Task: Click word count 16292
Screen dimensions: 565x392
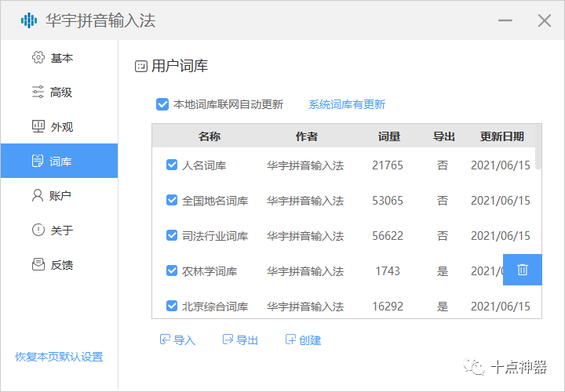Action: point(388,307)
